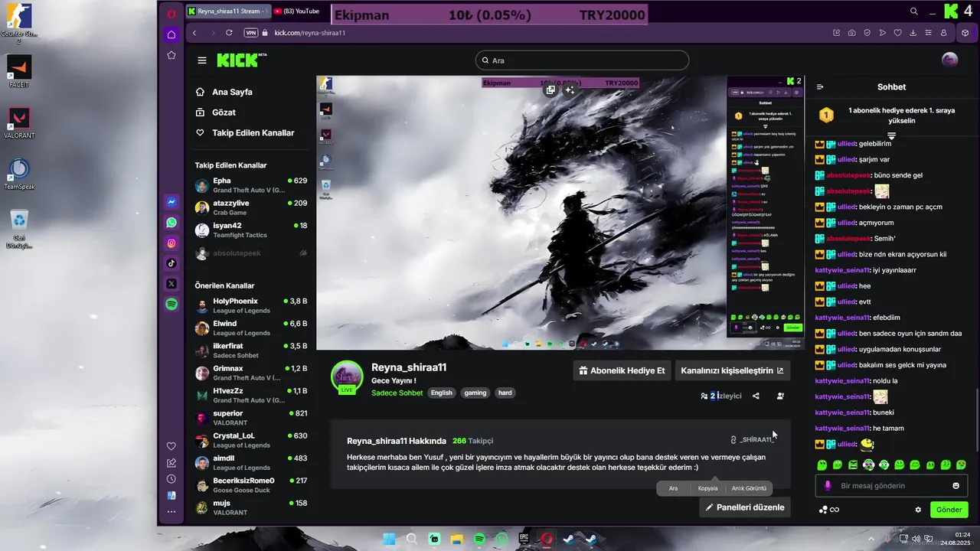Viewport: 980px width, 551px height.
Task: Choose Kopyala in the selection popup
Action: click(708, 488)
